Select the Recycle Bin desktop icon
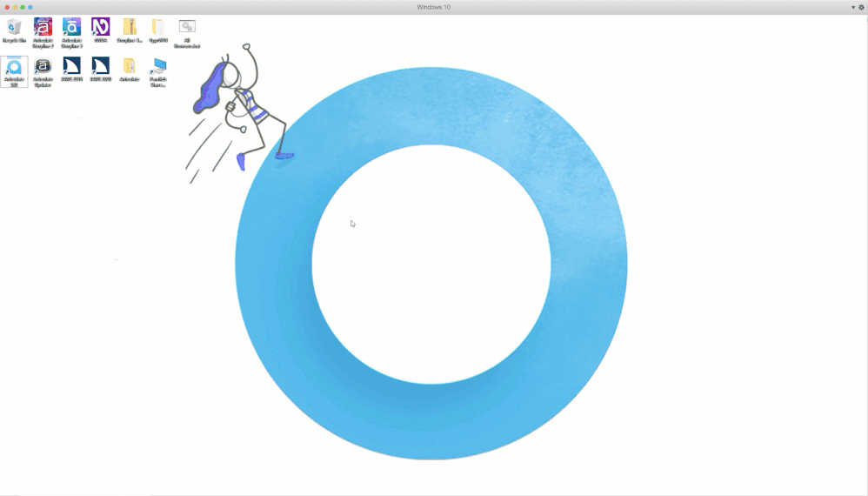The height and width of the screenshot is (496, 868). (x=14, y=31)
